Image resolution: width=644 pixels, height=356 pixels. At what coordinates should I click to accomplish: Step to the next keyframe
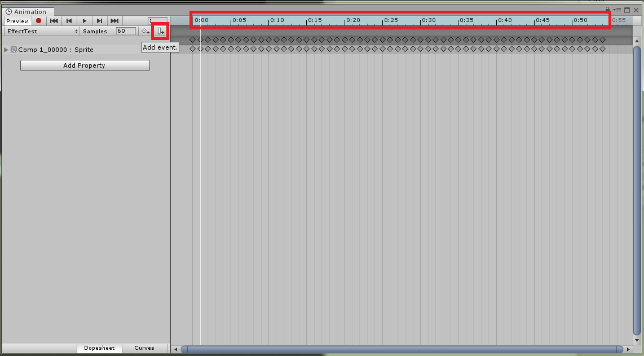click(99, 20)
